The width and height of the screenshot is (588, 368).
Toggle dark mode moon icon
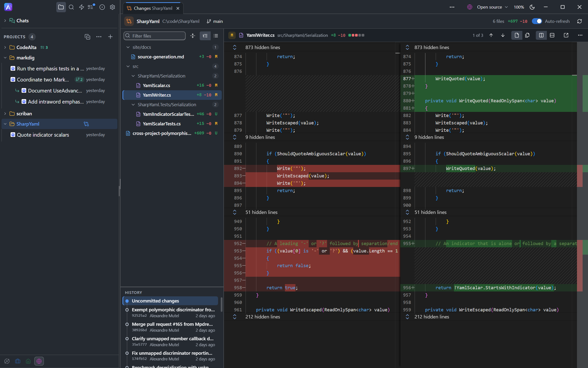pyautogui.click(x=532, y=7)
